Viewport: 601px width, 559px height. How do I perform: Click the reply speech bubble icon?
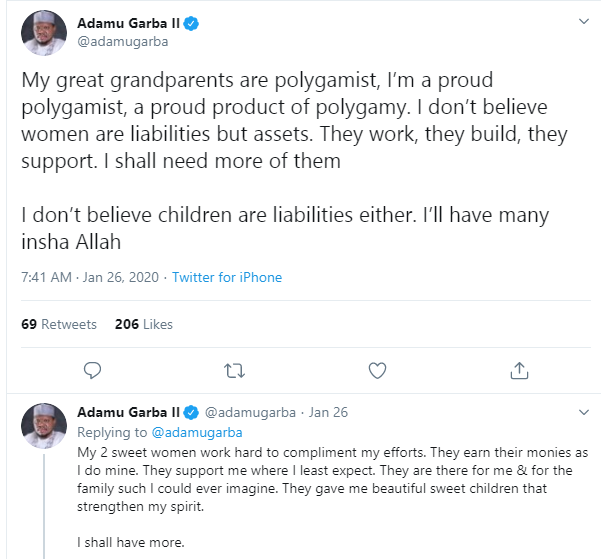[x=93, y=371]
